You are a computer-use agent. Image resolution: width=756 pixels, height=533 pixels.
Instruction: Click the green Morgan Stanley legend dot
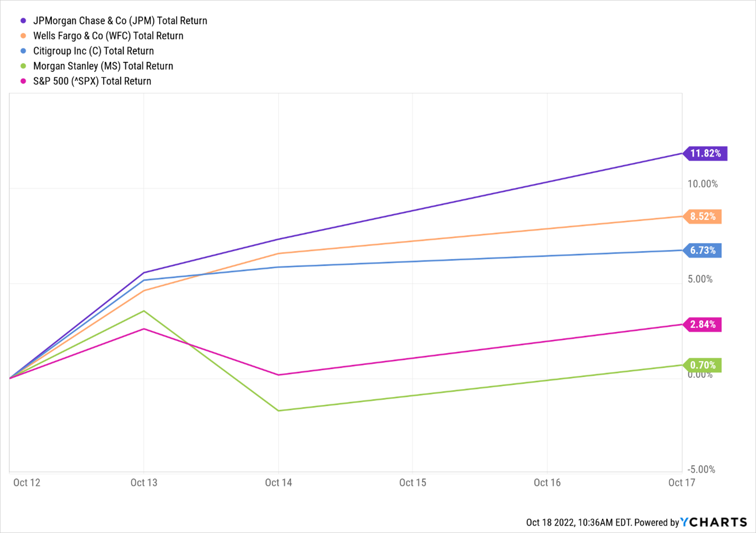tap(23, 66)
